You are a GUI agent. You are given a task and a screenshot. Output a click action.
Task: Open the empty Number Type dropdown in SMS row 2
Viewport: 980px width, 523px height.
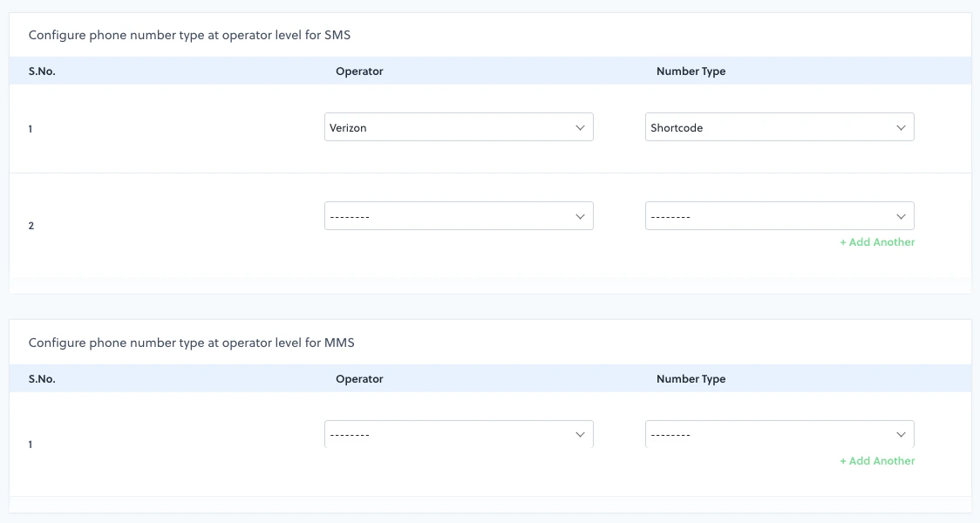[x=779, y=215]
